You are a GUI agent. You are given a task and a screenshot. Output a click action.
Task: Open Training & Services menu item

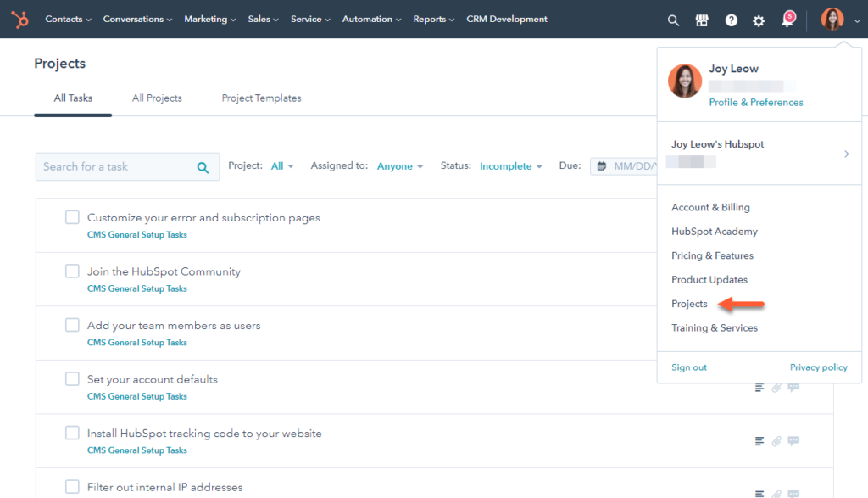(715, 328)
